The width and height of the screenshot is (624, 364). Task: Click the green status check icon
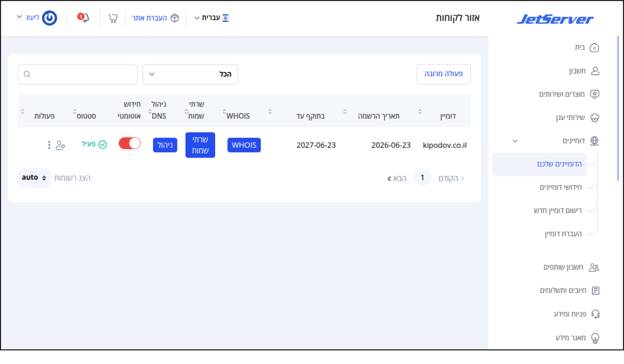[102, 144]
